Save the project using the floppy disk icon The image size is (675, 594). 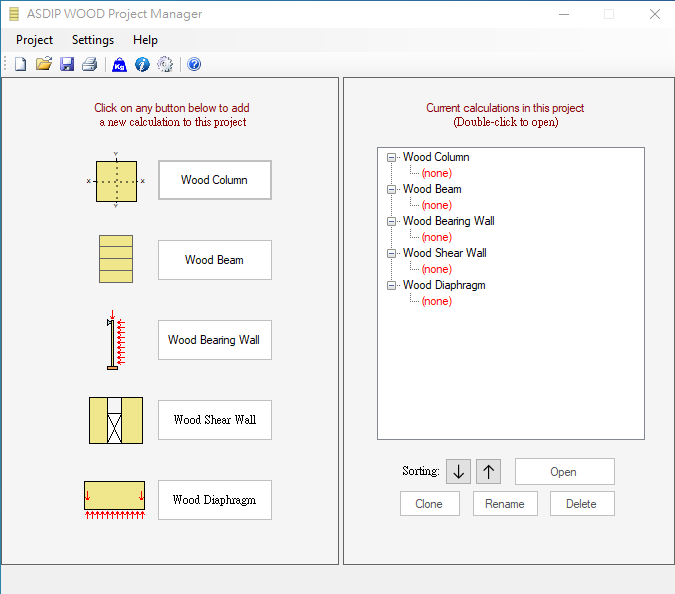click(67, 65)
